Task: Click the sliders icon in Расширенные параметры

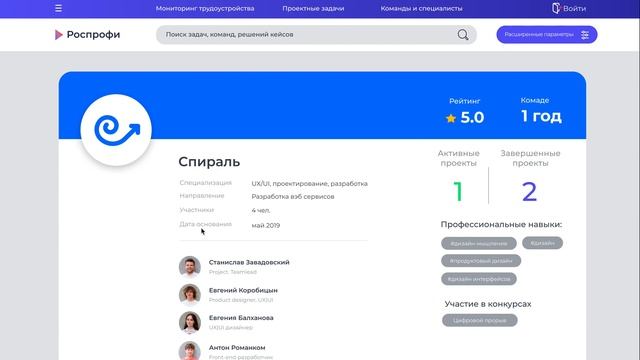Action: pos(585,35)
